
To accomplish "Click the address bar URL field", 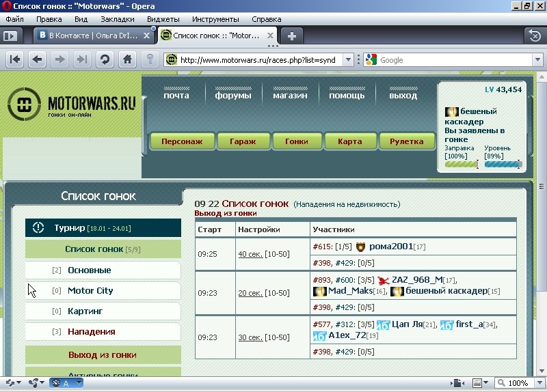I will click(258, 60).
